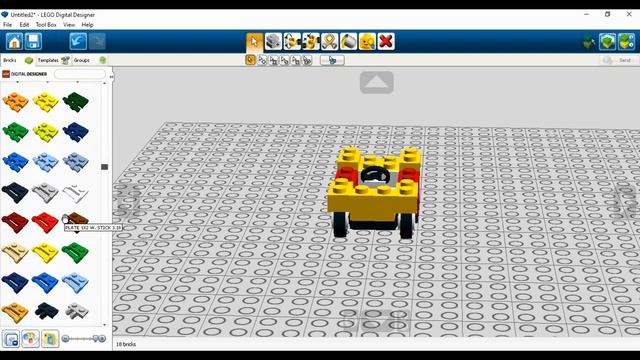Viewport: 640px width, 360px height.
Task: Switch to the Groups tab
Action: tap(89, 60)
